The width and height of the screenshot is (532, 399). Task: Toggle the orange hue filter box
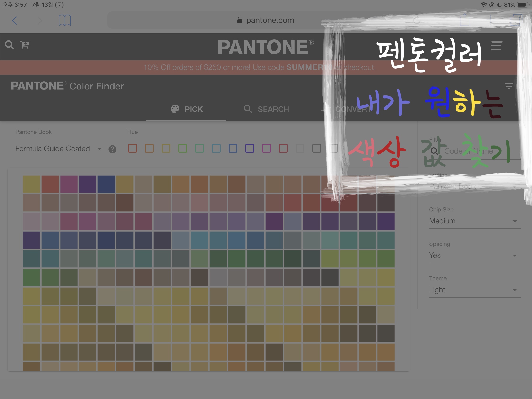149,148
